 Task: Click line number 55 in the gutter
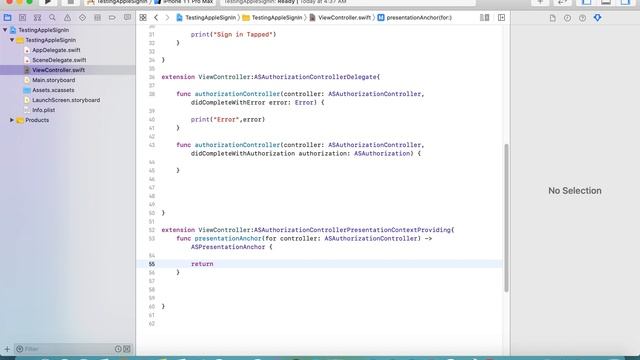[x=151, y=264]
